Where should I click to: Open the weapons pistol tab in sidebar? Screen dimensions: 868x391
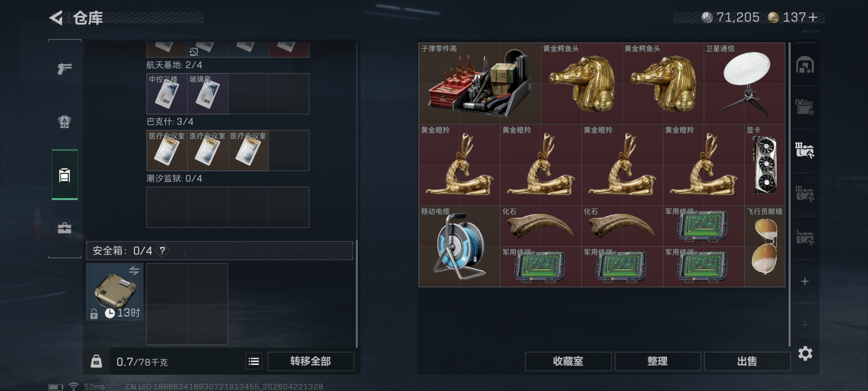[x=64, y=68]
